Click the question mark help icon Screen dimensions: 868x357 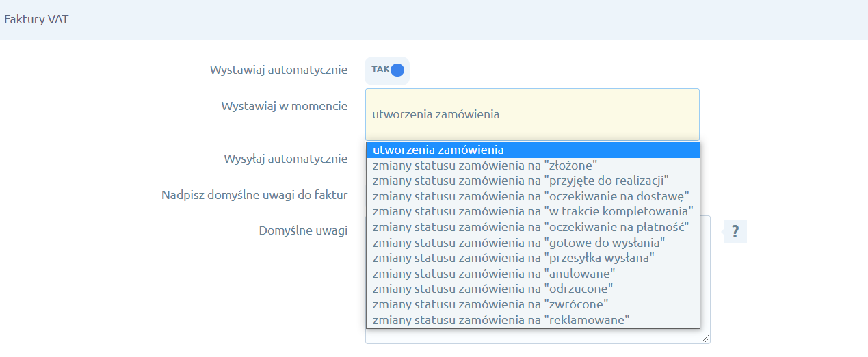coord(735,232)
